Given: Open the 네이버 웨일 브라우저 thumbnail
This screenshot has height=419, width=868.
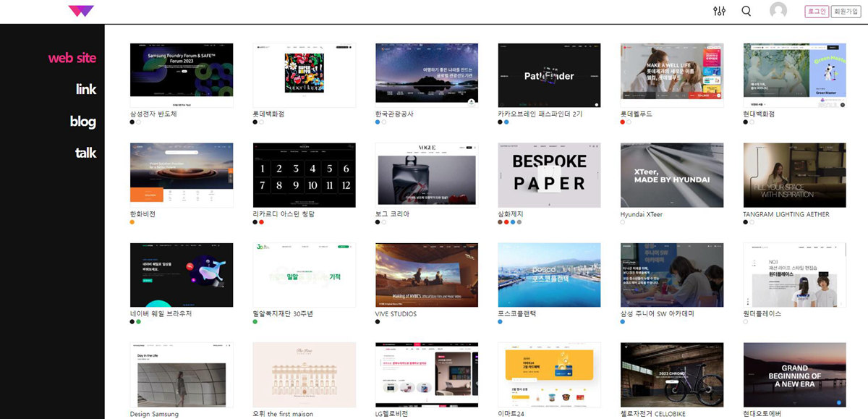Looking at the screenshot, I should click(182, 275).
